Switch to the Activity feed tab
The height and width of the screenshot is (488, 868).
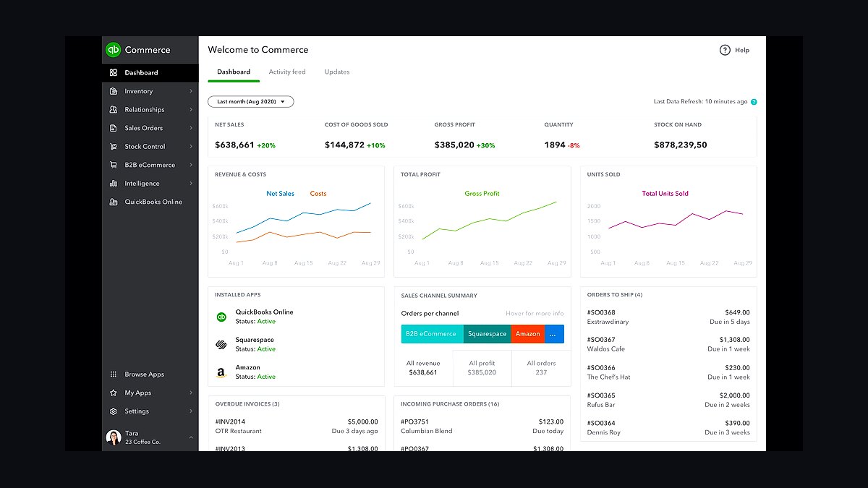(287, 72)
